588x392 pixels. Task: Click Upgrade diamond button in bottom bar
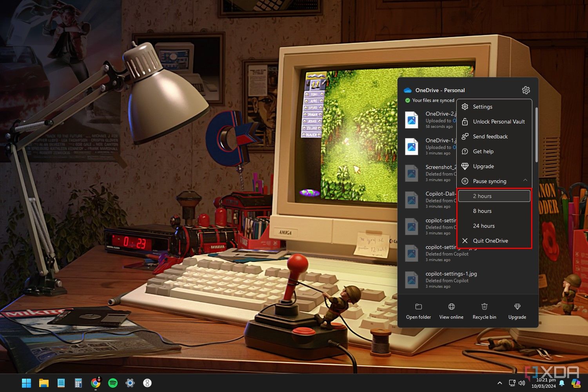517,311
